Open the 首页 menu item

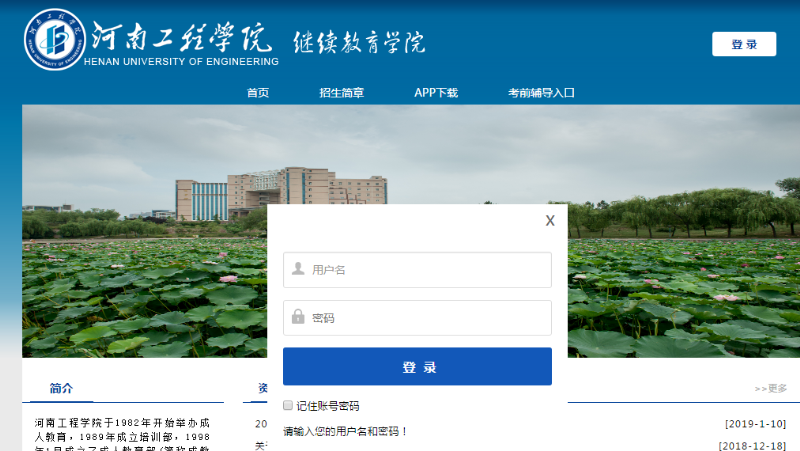(258, 92)
